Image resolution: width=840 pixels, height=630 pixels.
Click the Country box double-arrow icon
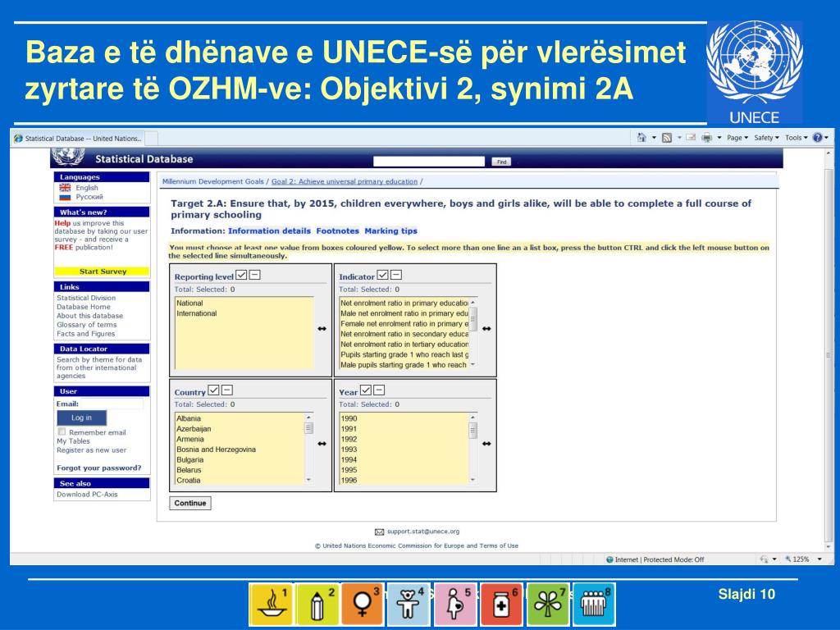coord(322,444)
